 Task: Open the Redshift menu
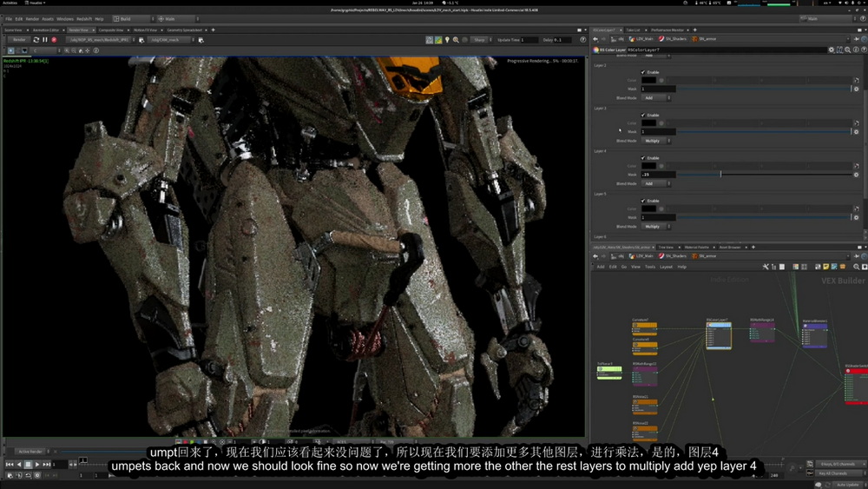pos(83,19)
